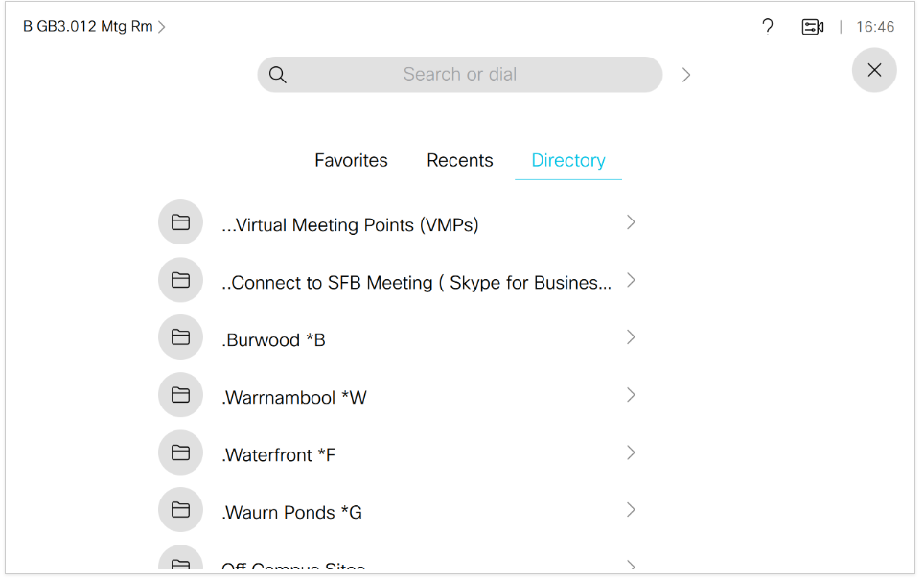Click the Connect to SFB Meeting folder icon
This screenshot has height=580, width=924.
coord(180,280)
